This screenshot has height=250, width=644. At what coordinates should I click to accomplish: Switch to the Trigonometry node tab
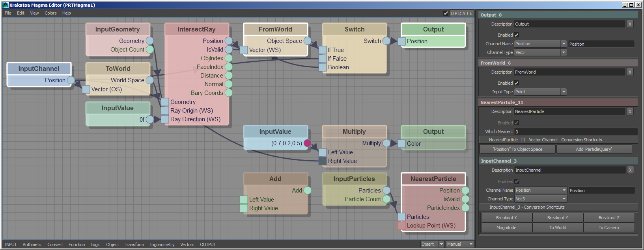click(162, 244)
